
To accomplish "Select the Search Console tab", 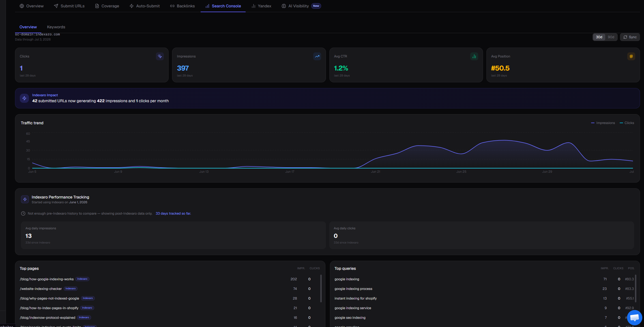I will click(223, 6).
